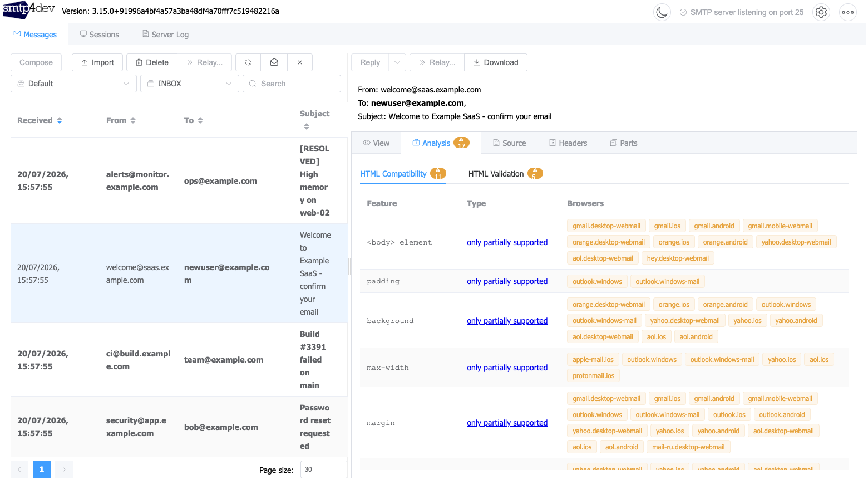
Task: Click Import button
Action: [x=97, y=62]
